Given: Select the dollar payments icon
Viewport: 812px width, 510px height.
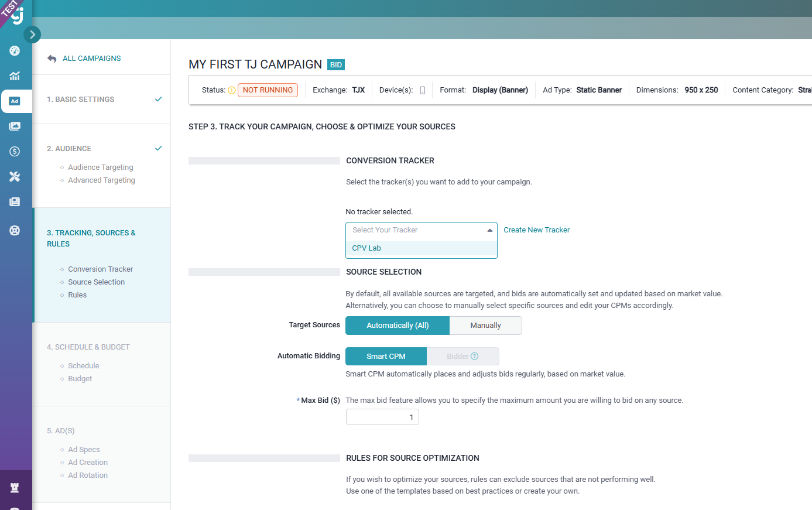Looking at the screenshot, I should (x=14, y=151).
